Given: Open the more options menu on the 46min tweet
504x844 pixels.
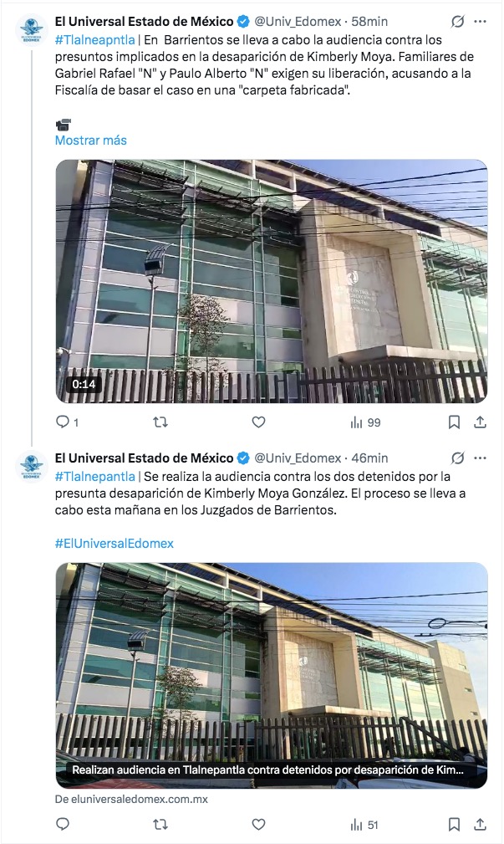Looking at the screenshot, I should (481, 458).
